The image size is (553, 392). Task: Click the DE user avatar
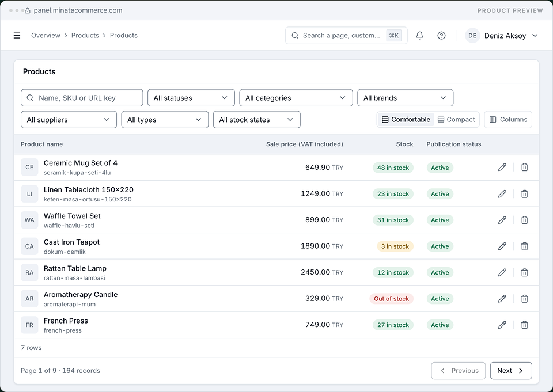pyautogui.click(x=472, y=36)
